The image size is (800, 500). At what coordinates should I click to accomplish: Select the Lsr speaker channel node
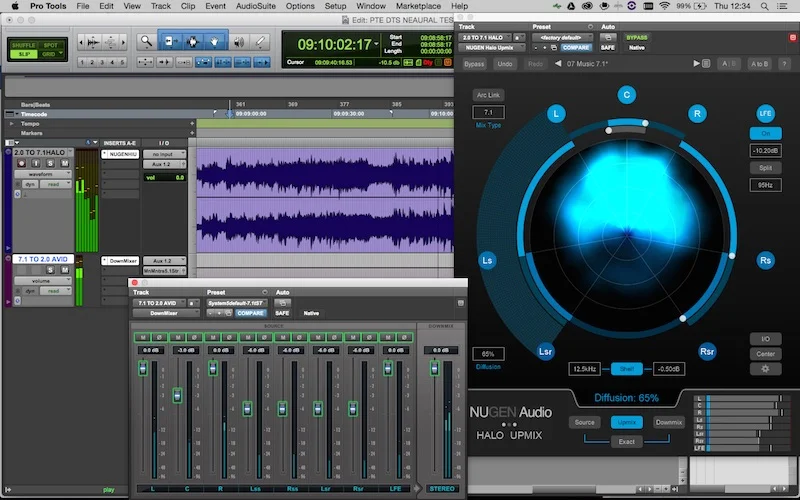[545, 352]
